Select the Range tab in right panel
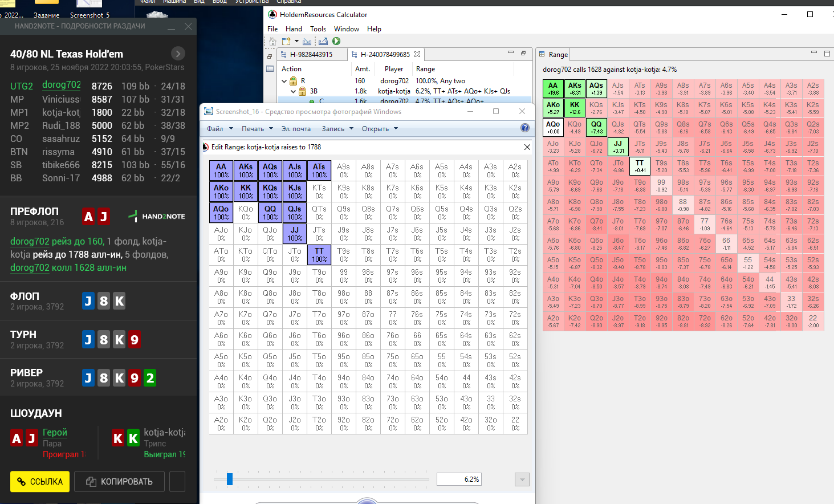 pyautogui.click(x=553, y=54)
